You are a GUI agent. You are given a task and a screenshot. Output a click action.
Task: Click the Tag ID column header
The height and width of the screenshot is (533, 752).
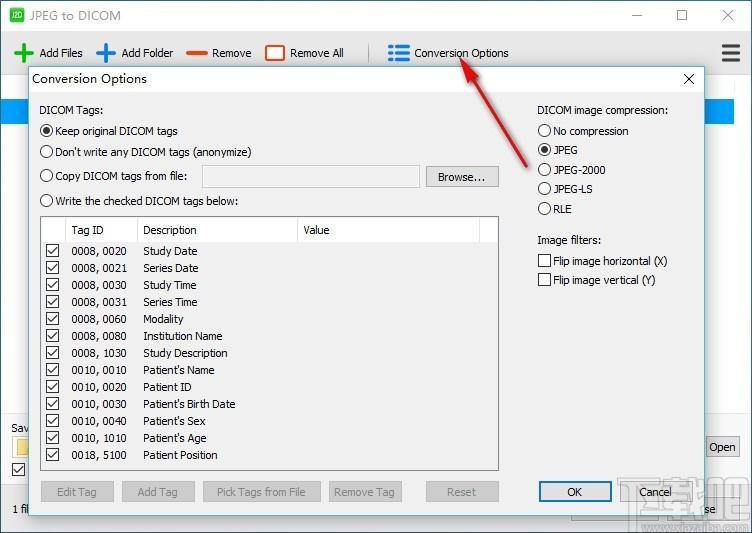click(101, 230)
